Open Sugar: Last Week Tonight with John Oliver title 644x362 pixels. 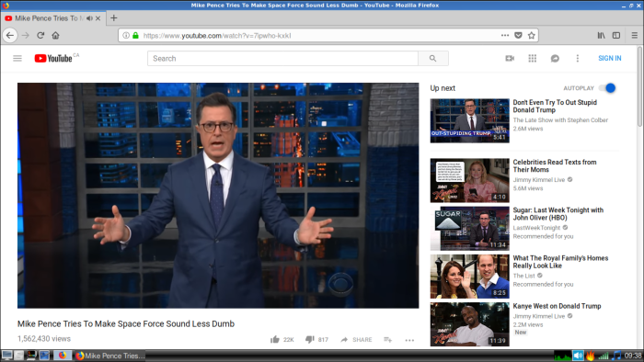coord(558,214)
